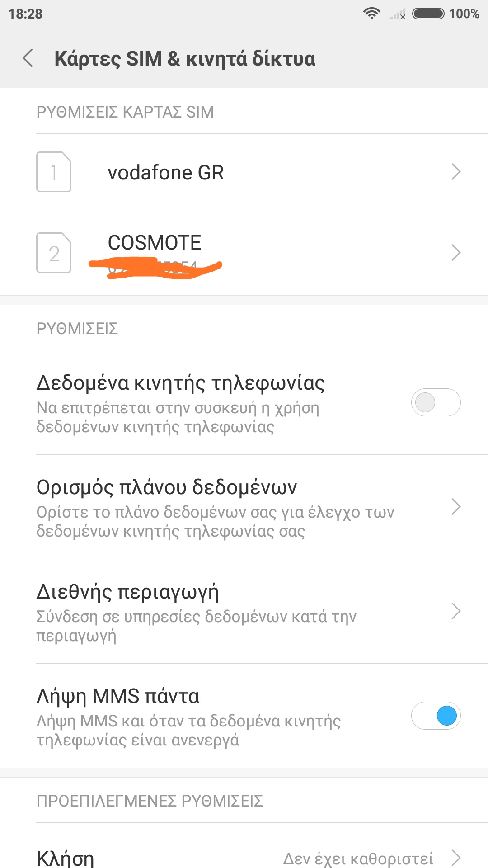Tap the Wi-Fi status icon
The height and width of the screenshot is (868, 488).
(371, 14)
